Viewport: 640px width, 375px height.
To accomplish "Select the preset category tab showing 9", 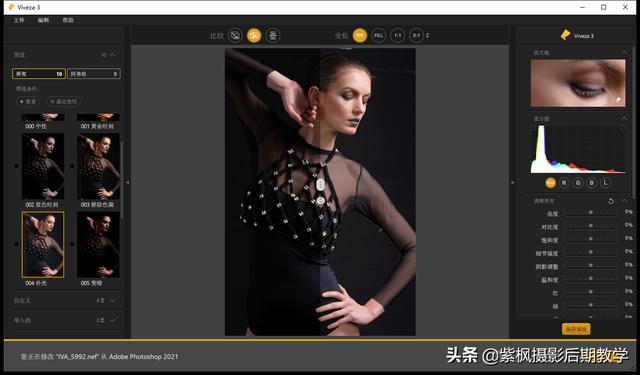I will (x=94, y=73).
